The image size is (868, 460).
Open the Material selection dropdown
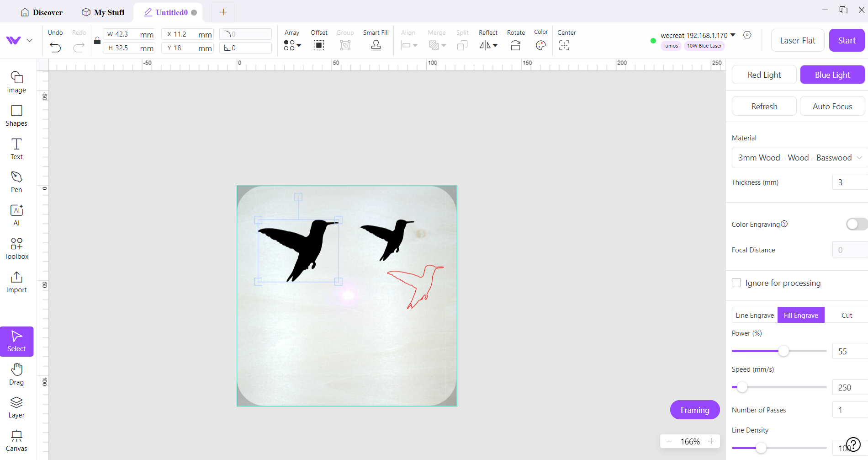pyautogui.click(x=799, y=158)
